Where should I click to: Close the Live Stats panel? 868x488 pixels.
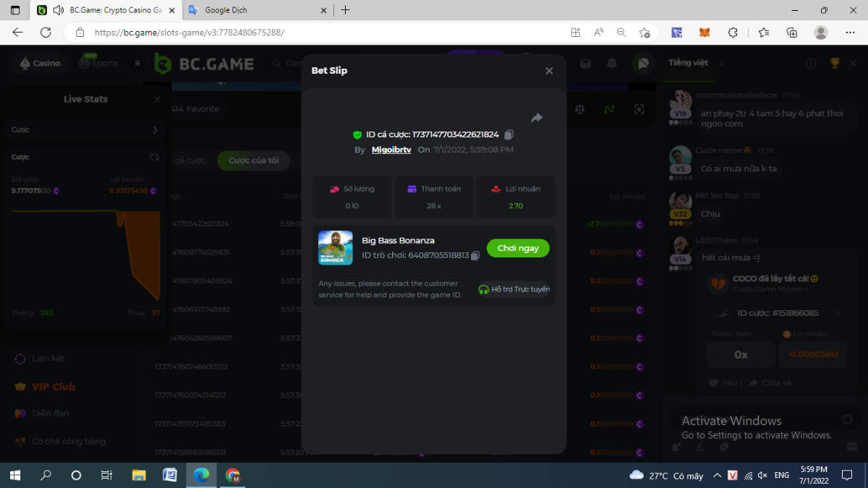157,100
